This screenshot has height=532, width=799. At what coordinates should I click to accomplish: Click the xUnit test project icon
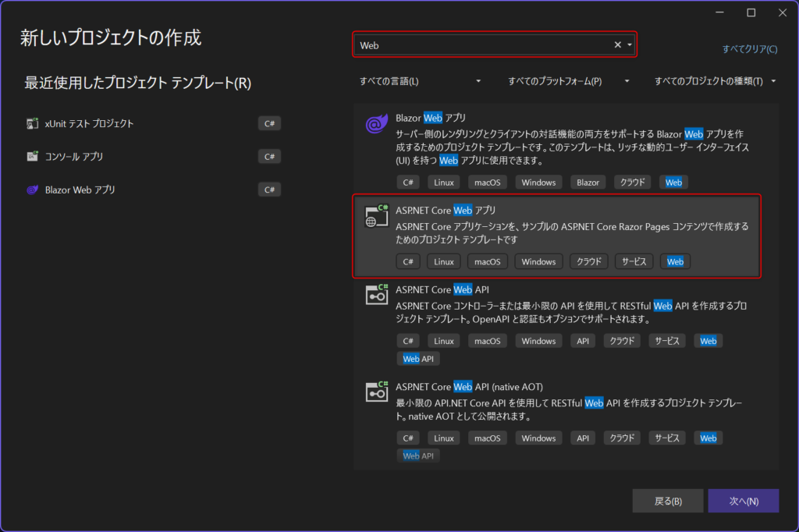32,123
